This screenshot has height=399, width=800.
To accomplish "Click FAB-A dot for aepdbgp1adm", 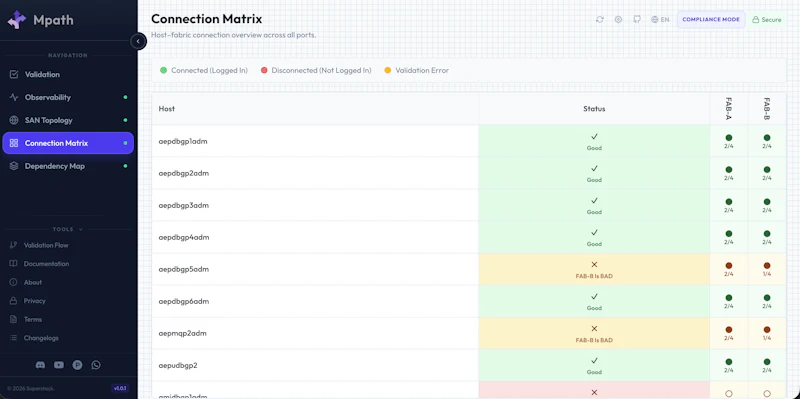I will point(729,138).
